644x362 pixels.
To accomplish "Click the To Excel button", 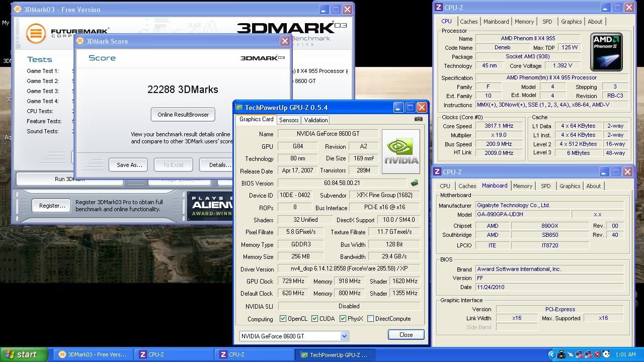I will 173,165.
